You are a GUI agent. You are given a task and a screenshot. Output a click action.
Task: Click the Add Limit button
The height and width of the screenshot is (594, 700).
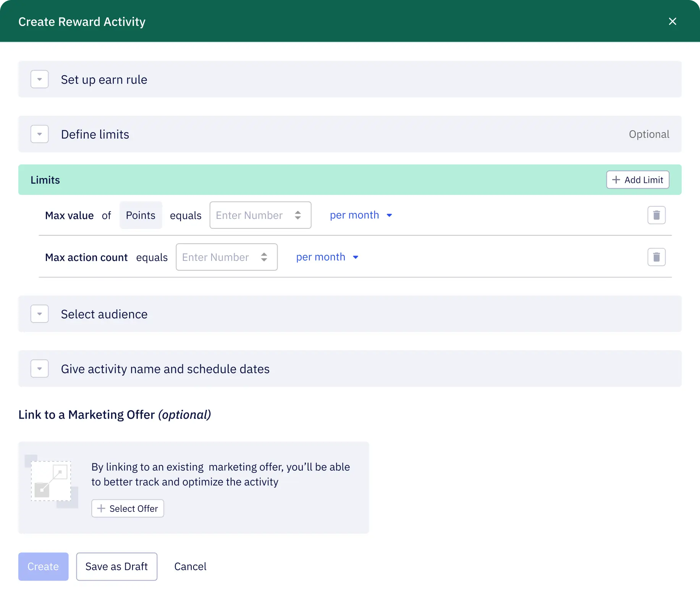pos(637,180)
